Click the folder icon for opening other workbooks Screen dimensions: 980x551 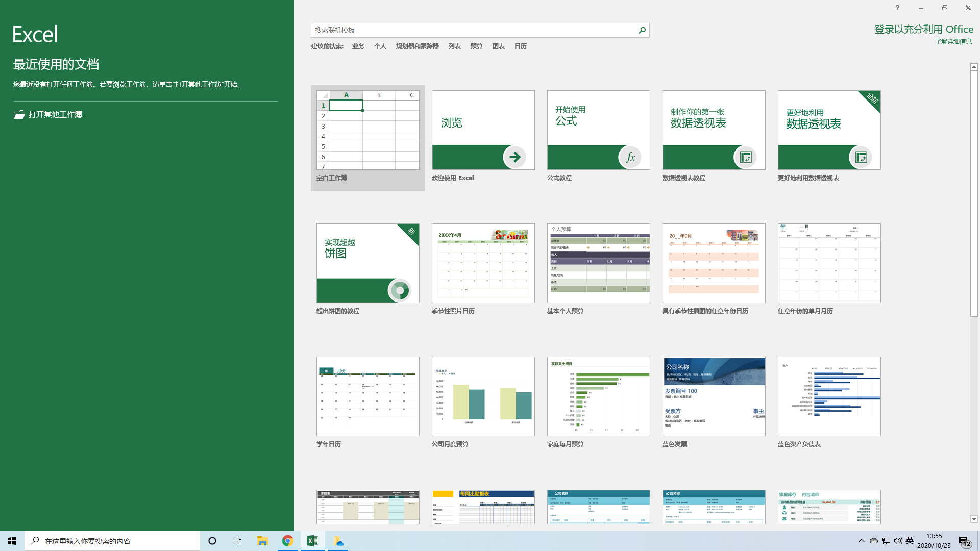click(19, 114)
